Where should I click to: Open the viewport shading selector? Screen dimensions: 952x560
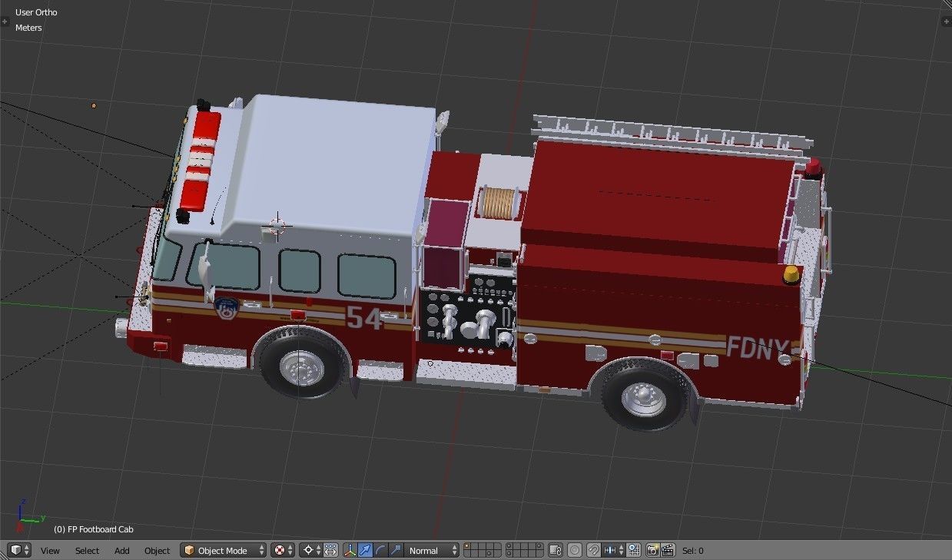pos(284,550)
